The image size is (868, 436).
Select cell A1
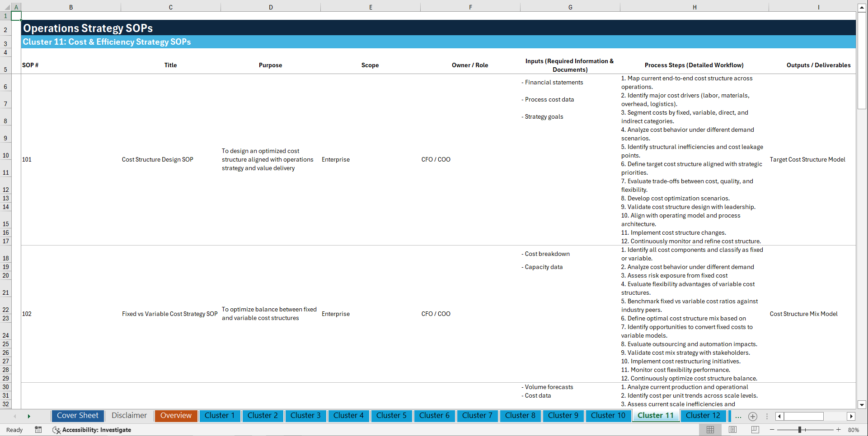[x=16, y=16]
